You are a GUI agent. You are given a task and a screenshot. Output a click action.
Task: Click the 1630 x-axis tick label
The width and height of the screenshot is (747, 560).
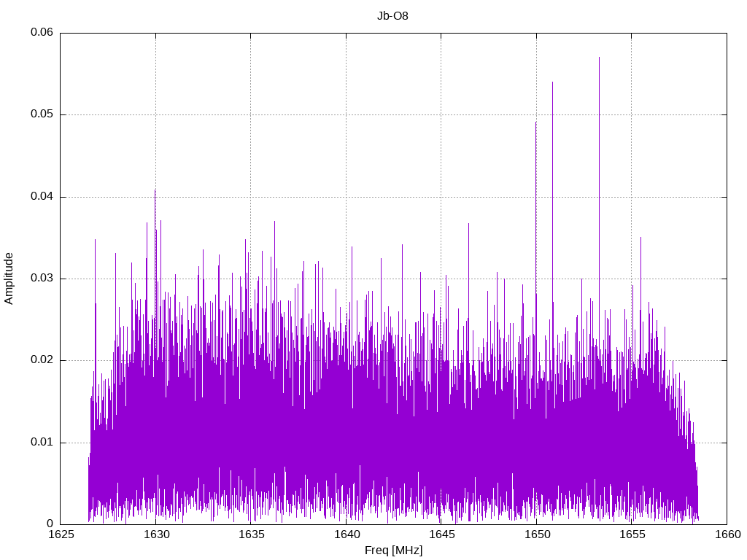click(x=156, y=534)
